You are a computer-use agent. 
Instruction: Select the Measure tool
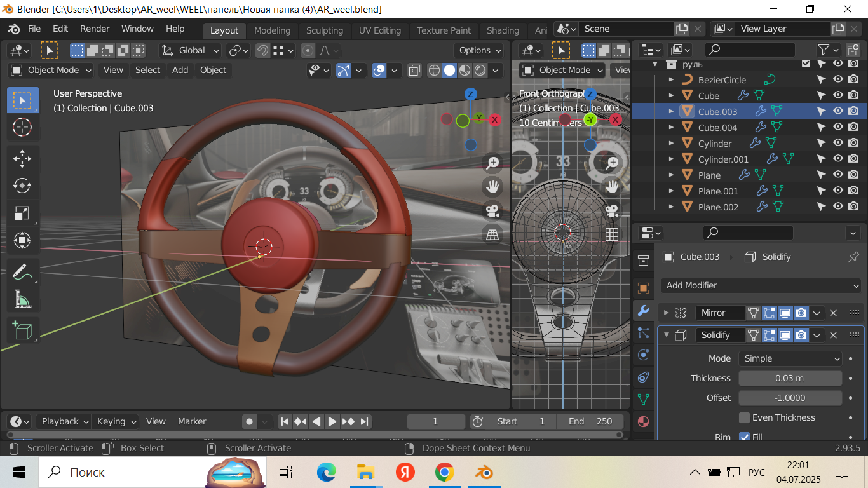(22, 299)
